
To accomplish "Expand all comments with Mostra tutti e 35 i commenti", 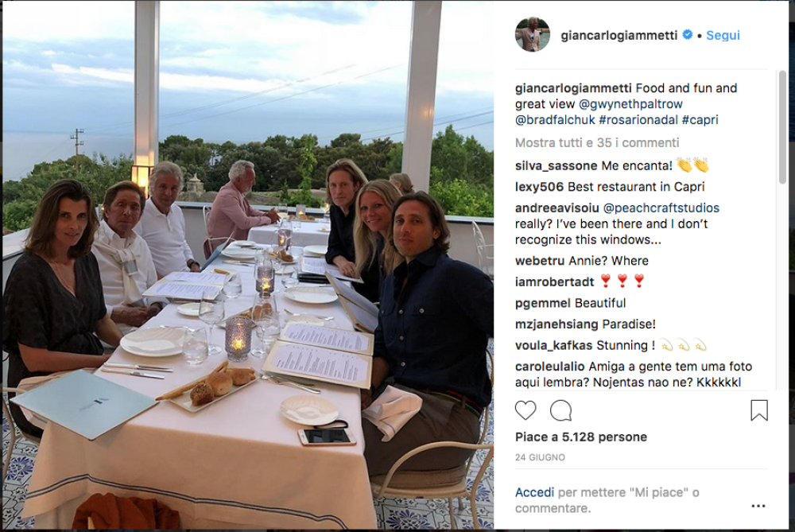I will pyautogui.click(x=597, y=142).
